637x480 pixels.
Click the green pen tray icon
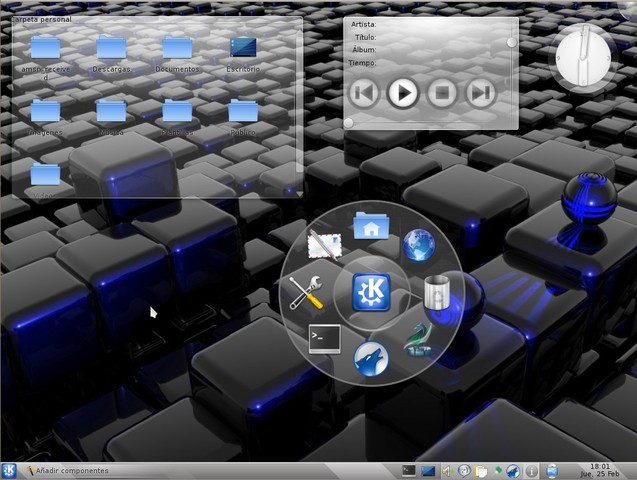point(498,471)
